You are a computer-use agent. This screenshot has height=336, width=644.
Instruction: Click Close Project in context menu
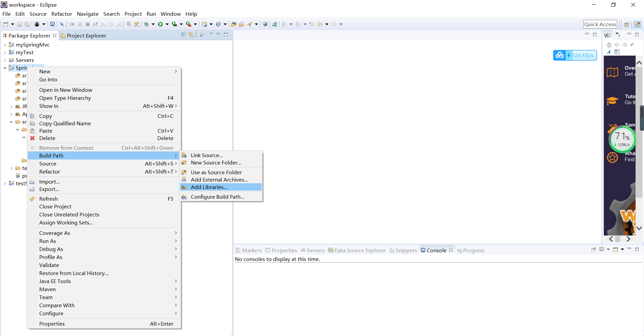pos(104,206)
